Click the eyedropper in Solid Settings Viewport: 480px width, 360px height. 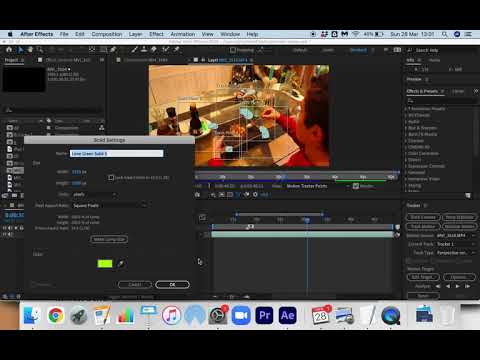pos(121,264)
